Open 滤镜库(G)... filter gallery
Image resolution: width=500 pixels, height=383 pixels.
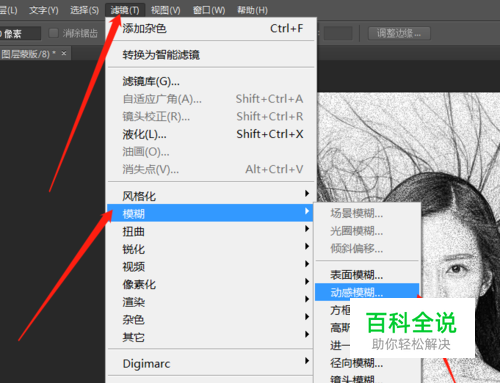(211, 81)
